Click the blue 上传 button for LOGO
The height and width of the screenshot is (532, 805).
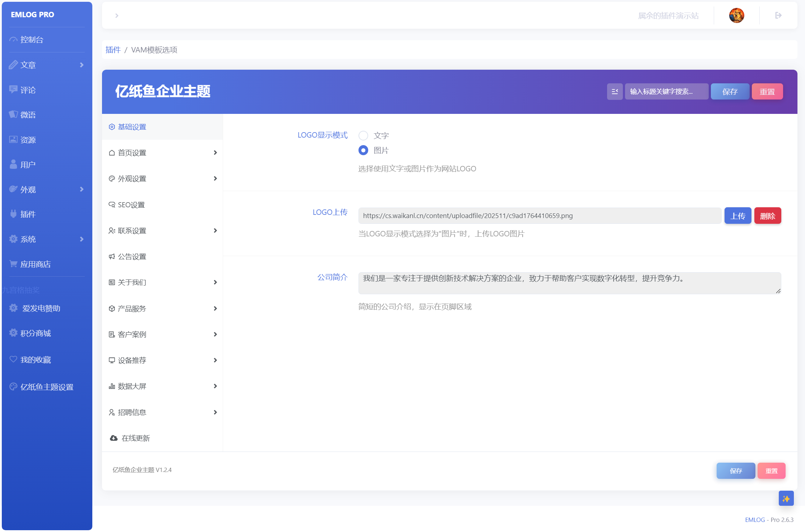(737, 216)
